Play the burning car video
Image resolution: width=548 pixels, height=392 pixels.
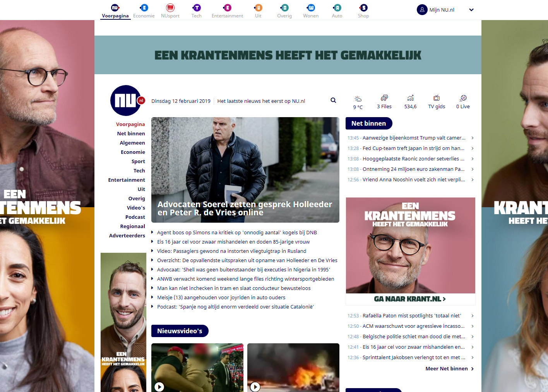pos(255,386)
